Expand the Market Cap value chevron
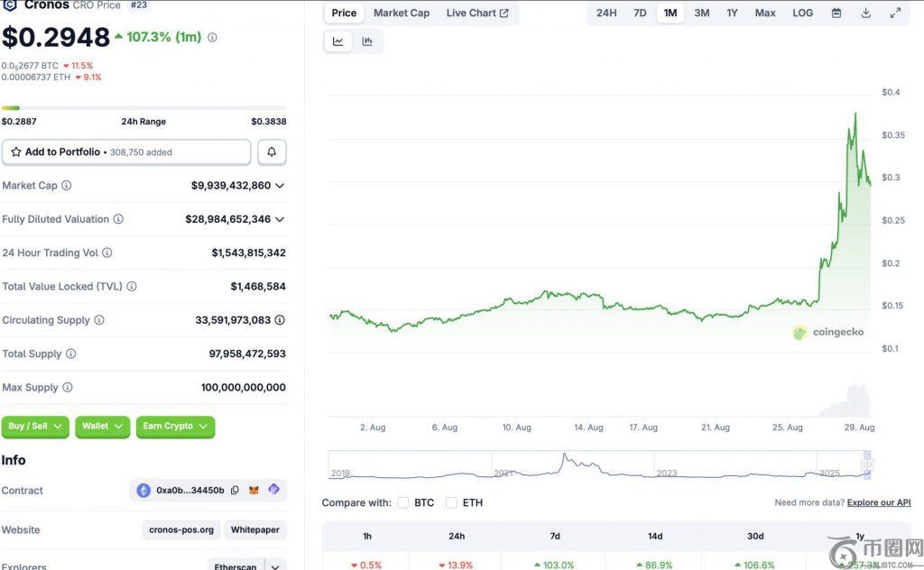This screenshot has width=924, height=570. click(280, 186)
